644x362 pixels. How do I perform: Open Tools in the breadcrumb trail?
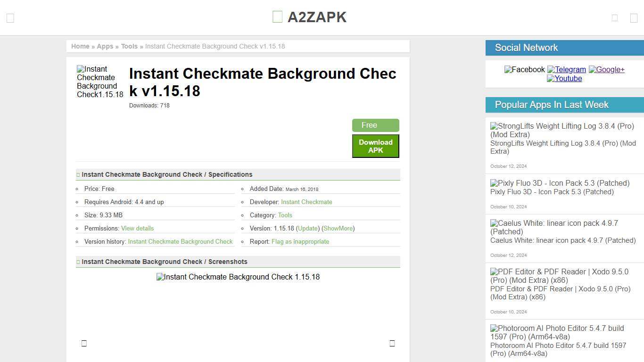pyautogui.click(x=129, y=46)
